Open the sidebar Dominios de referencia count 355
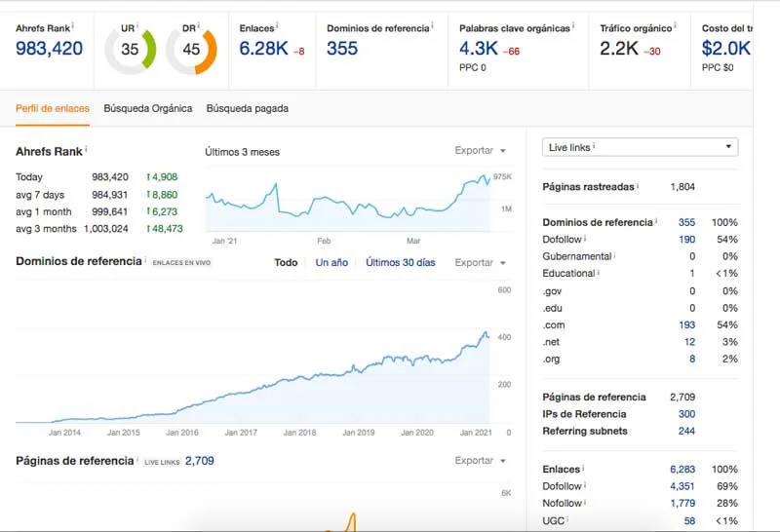Viewport: 780px width, 532px height. click(686, 222)
